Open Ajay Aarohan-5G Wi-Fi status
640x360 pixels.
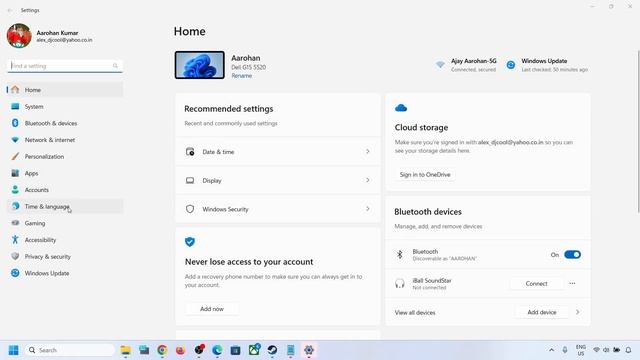pos(466,65)
